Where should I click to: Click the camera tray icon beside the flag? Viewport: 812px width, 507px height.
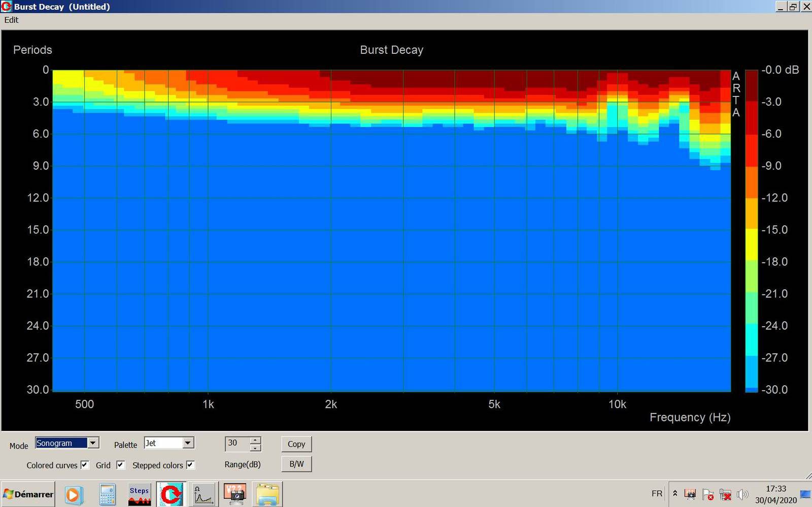click(x=690, y=494)
